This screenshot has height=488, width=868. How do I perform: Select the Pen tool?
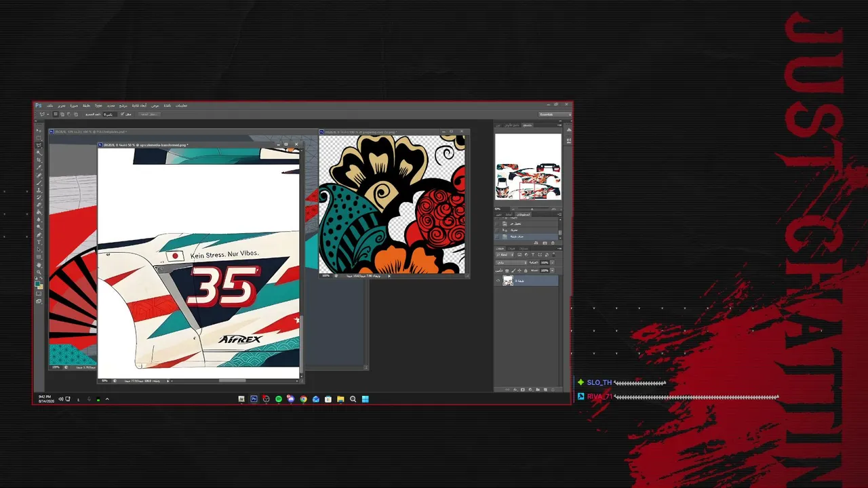point(39,235)
